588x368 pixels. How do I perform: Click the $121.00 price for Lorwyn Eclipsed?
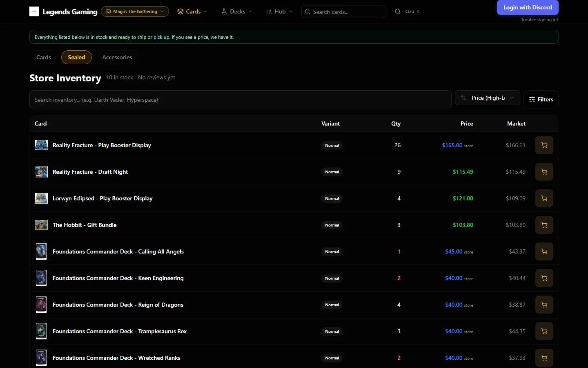tap(463, 198)
